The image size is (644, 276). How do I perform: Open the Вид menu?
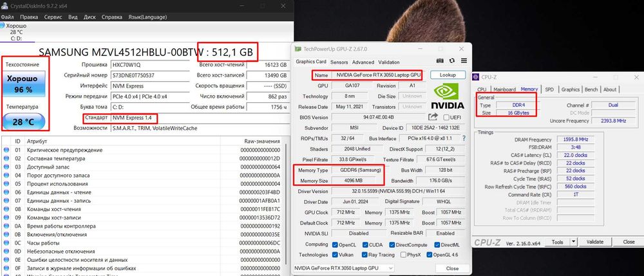click(x=73, y=17)
